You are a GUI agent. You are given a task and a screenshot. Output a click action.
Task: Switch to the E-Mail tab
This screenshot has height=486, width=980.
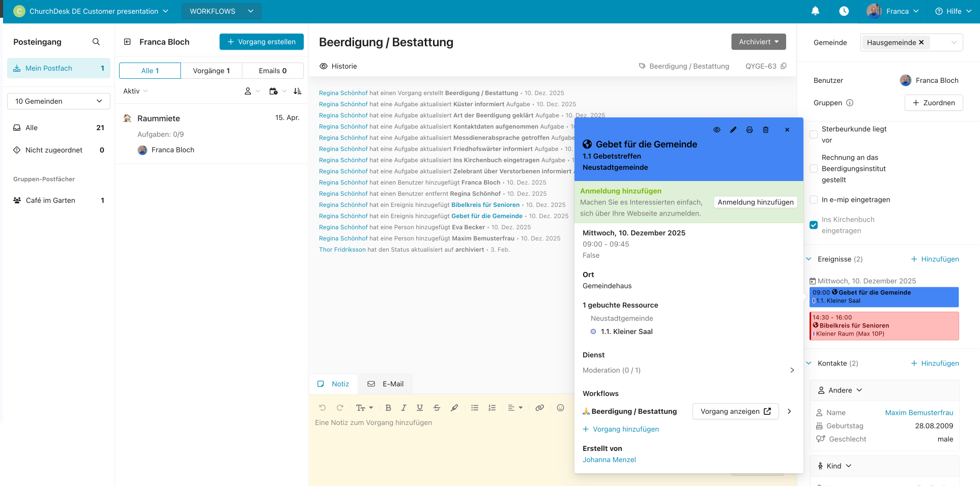386,384
